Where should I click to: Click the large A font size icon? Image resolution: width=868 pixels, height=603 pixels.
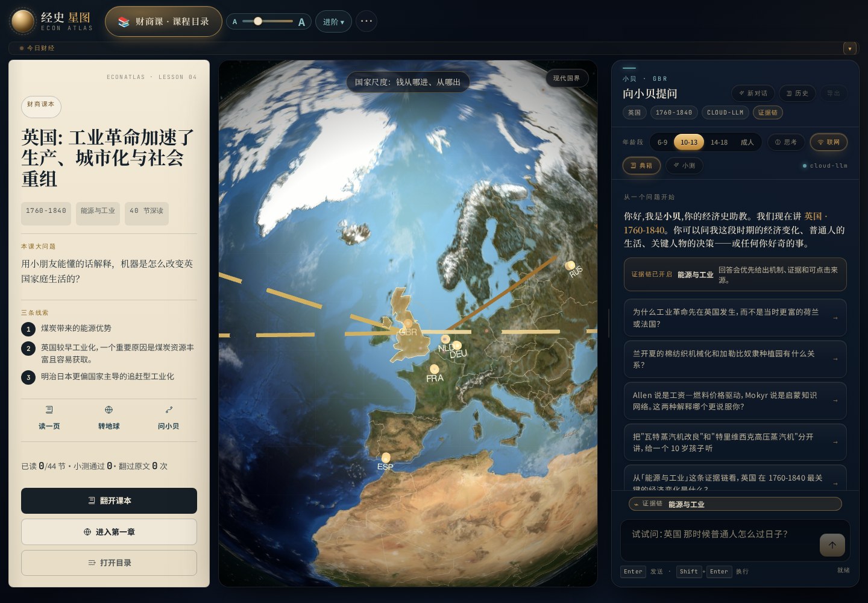301,22
